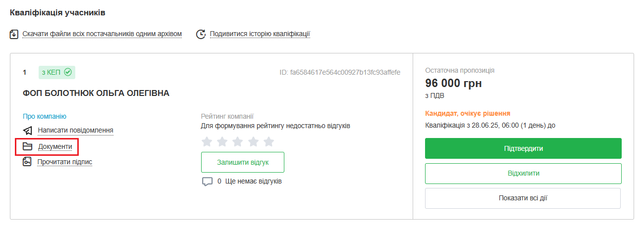Open 'Скачати файли всіх постачальників одним архівом' link
This screenshot has width=644, height=230.
pyautogui.click(x=102, y=34)
